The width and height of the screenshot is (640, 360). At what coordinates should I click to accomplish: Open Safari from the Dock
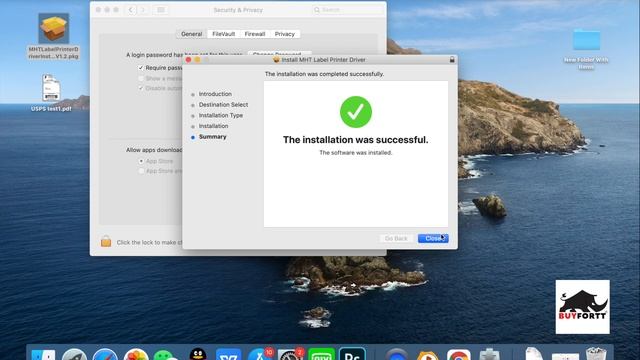(x=105, y=355)
